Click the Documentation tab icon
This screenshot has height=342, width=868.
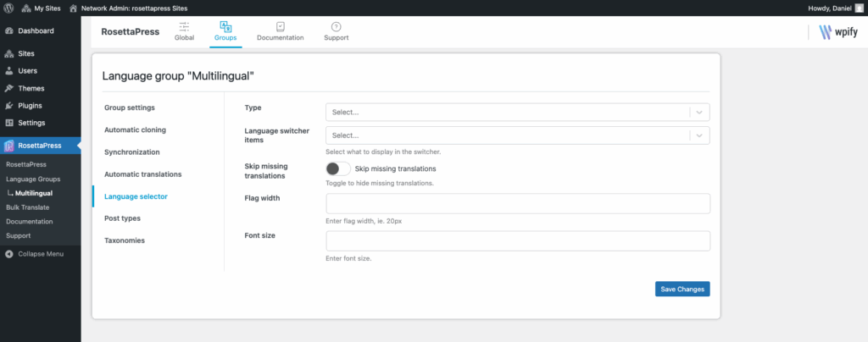tap(280, 26)
